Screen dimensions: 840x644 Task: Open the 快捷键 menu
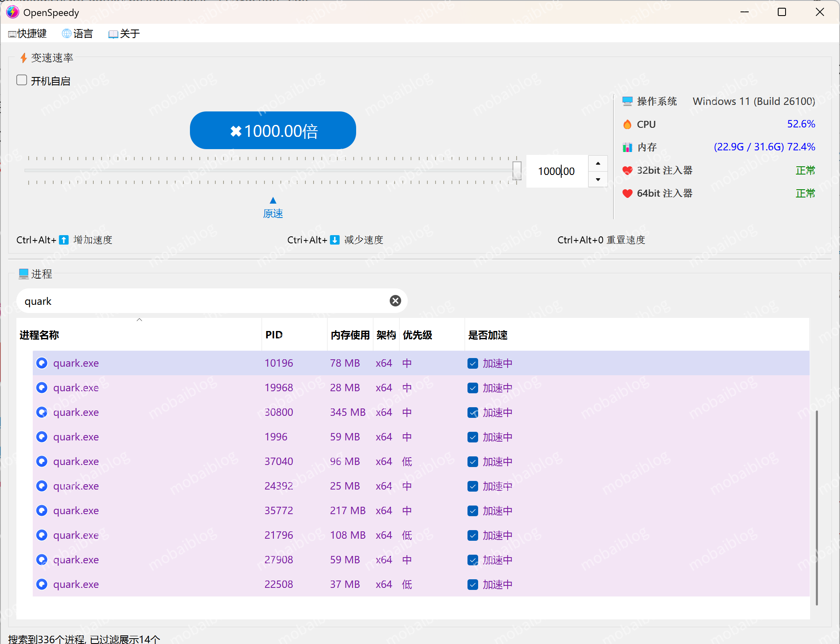27,34
